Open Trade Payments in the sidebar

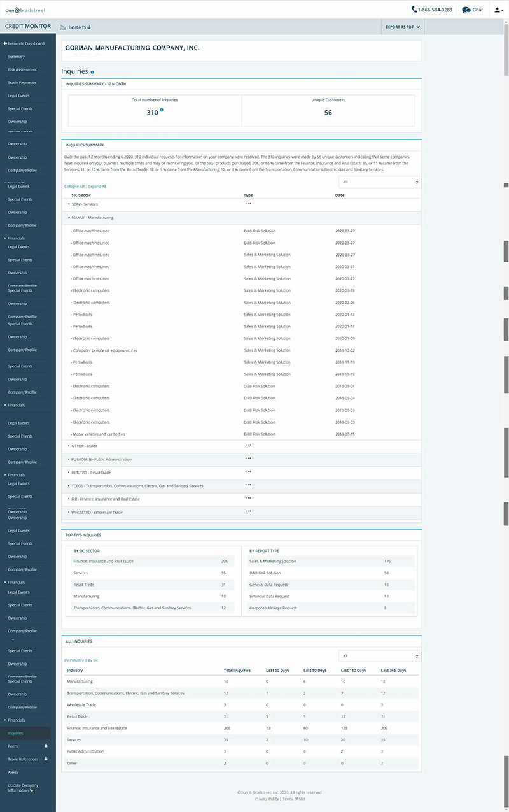(22, 83)
